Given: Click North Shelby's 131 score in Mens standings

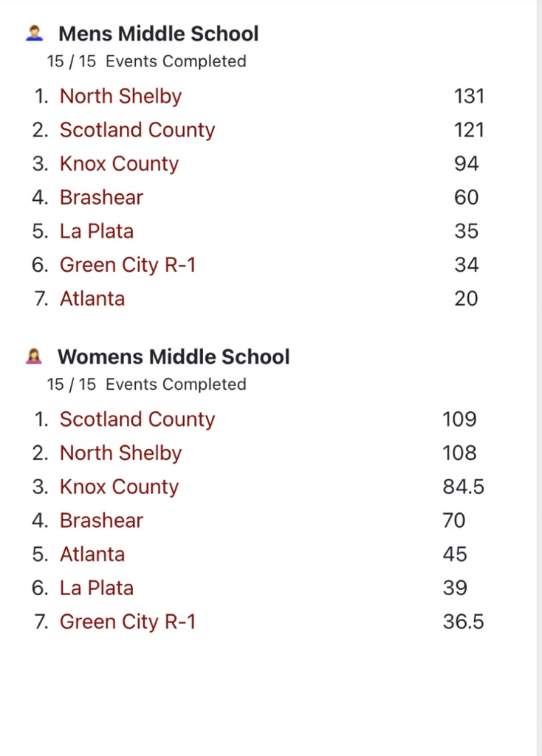Looking at the screenshot, I should coord(469,96).
